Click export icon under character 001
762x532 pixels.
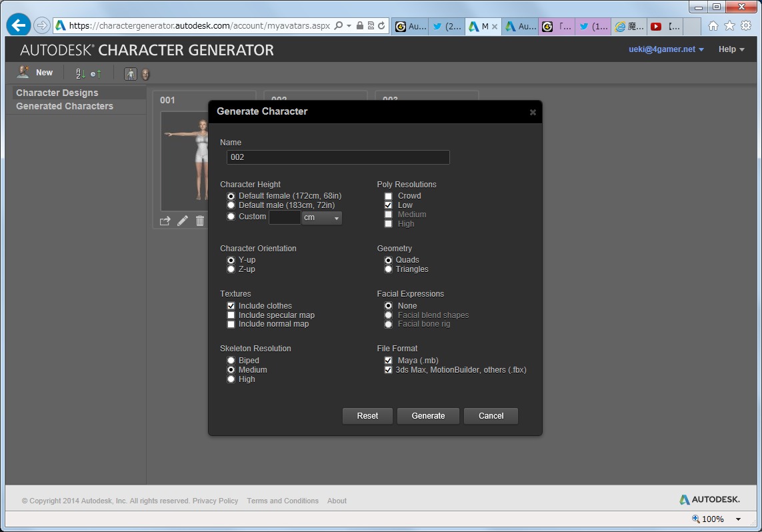[x=165, y=221]
